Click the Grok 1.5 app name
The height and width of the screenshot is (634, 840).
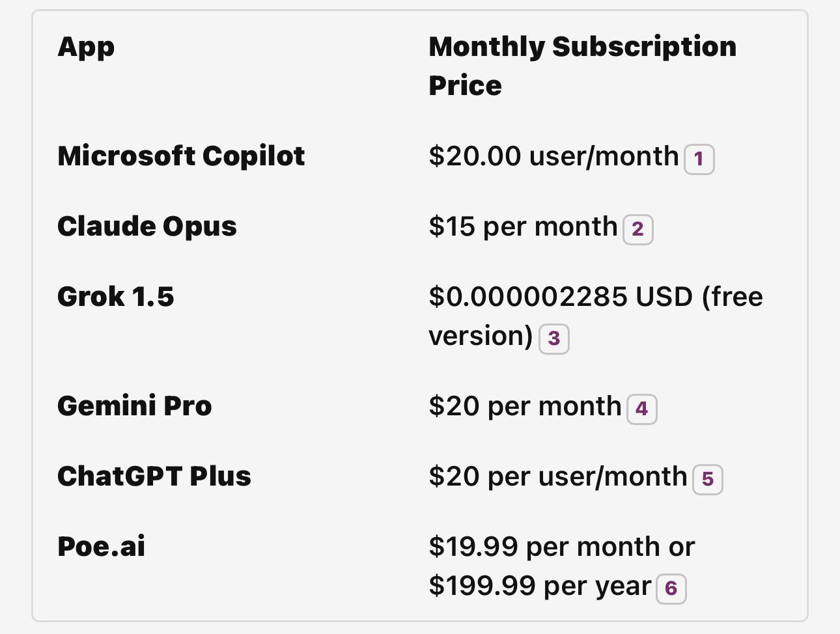116,297
